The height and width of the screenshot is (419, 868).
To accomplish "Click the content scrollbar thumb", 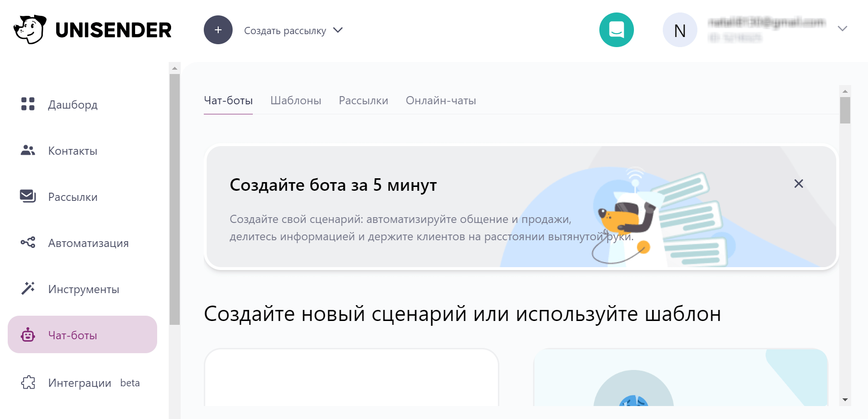I will [x=845, y=110].
